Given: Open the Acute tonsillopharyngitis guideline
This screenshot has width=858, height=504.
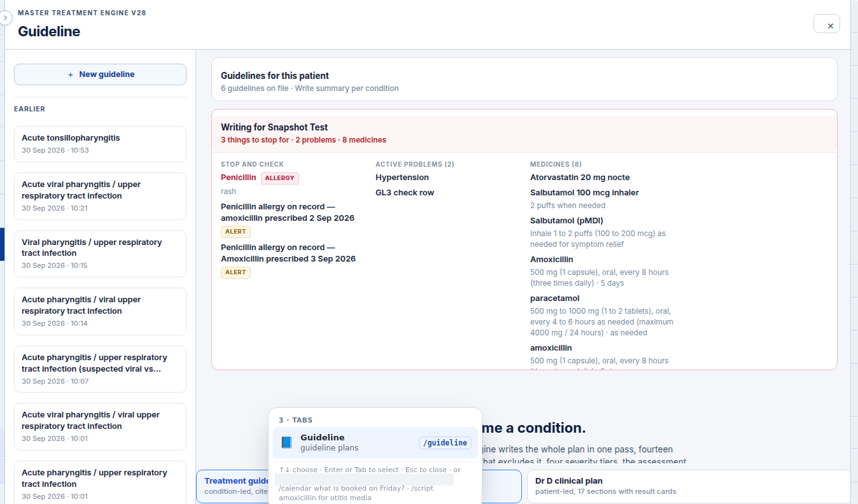Looking at the screenshot, I should point(100,144).
